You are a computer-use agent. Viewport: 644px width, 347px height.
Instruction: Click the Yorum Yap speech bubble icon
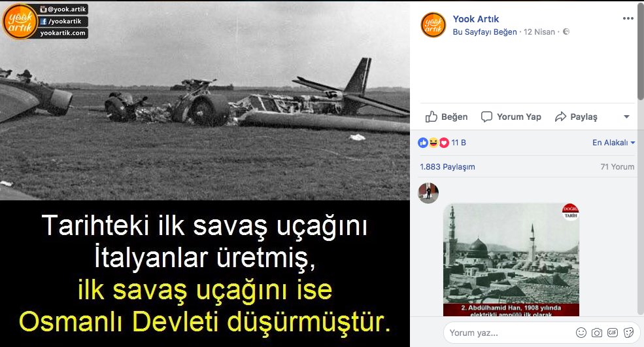pyautogui.click(x=486, y=117)
